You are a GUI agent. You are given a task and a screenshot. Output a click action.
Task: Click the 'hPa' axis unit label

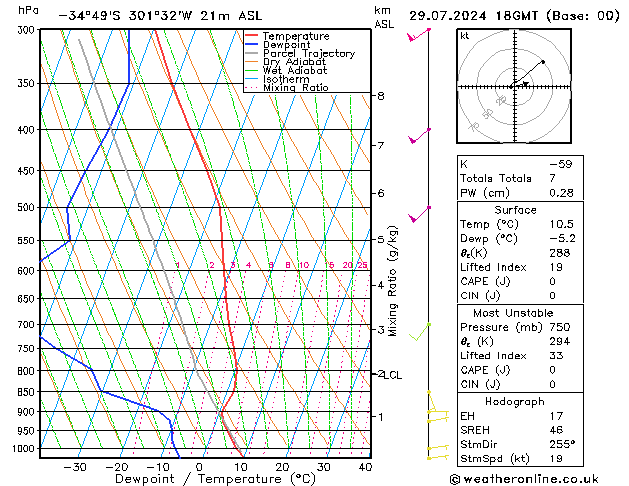pos(28,10)
